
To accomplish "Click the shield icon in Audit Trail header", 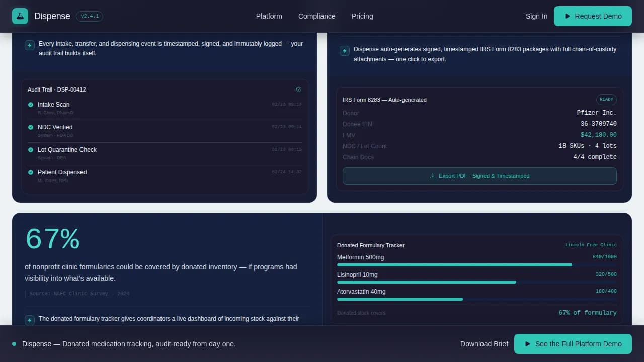I will [x=299, y=89].
